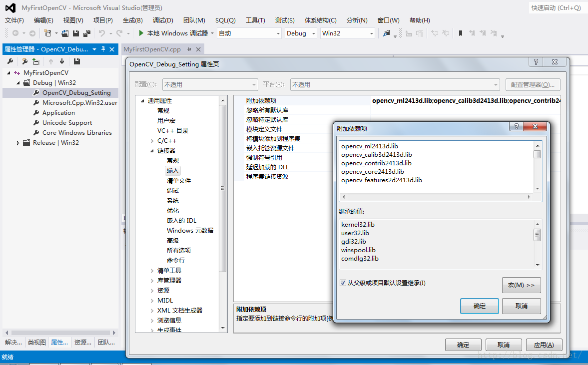Viewport: 588px width, 365px height.
Task: Select Microsoft.Cpp.Win32.user property sheet
Action: coord(80,103)
